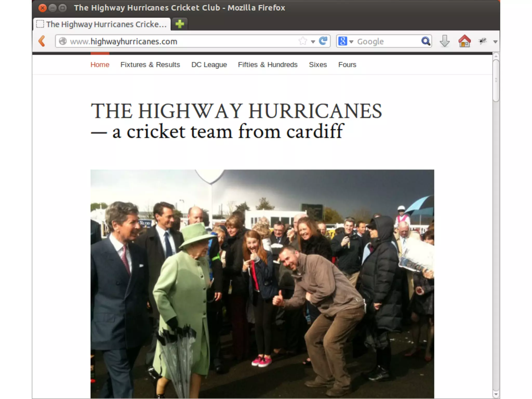Open a new tab with plus icon
Viewport: 532px width, 399px height.
tap(179, 24)
